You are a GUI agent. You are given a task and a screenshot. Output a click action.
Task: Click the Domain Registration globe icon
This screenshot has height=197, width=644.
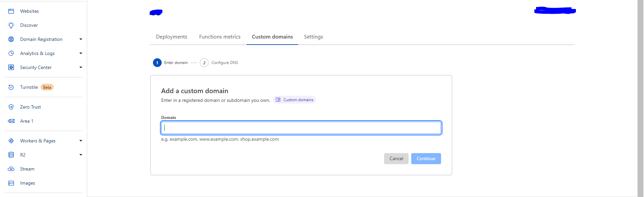pos(11,39)
